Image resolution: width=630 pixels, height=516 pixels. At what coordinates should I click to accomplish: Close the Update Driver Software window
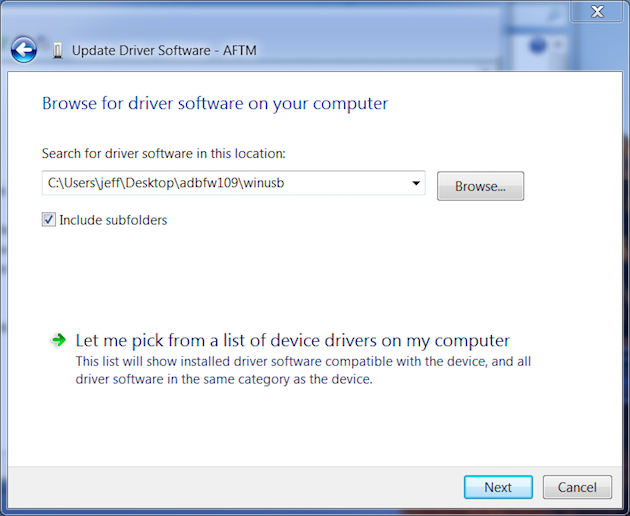[x=597, y=11]
